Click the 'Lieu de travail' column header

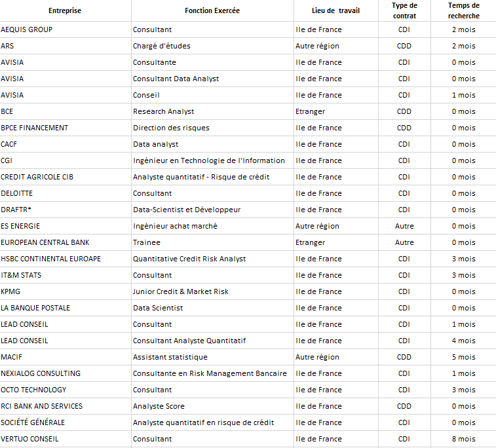335,10
